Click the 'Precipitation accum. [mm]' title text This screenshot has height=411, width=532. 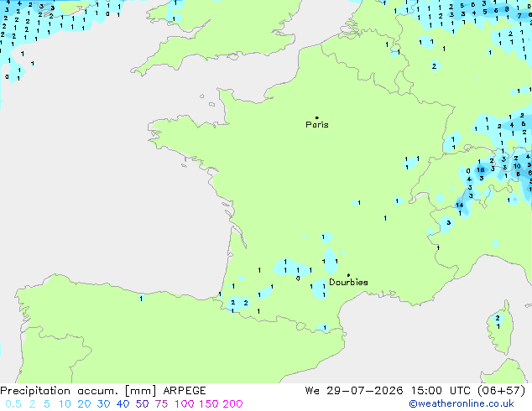click(78, 391)
